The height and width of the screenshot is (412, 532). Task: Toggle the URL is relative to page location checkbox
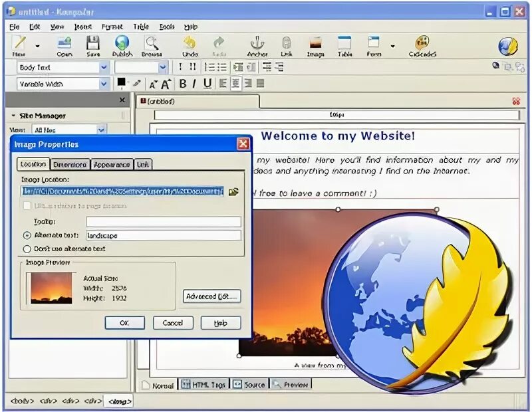pos(27,205)
